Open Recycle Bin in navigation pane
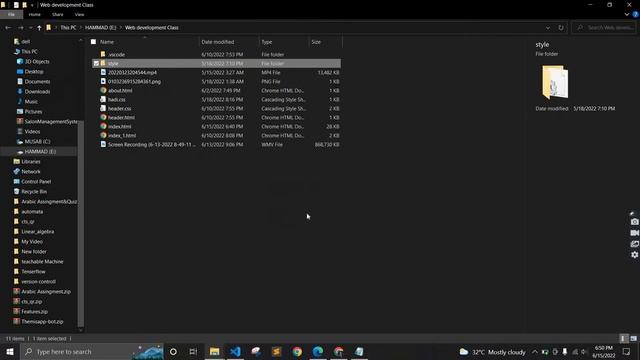This screenshot has height=360, width=640. pyautogui.click(x=34, y=191)
